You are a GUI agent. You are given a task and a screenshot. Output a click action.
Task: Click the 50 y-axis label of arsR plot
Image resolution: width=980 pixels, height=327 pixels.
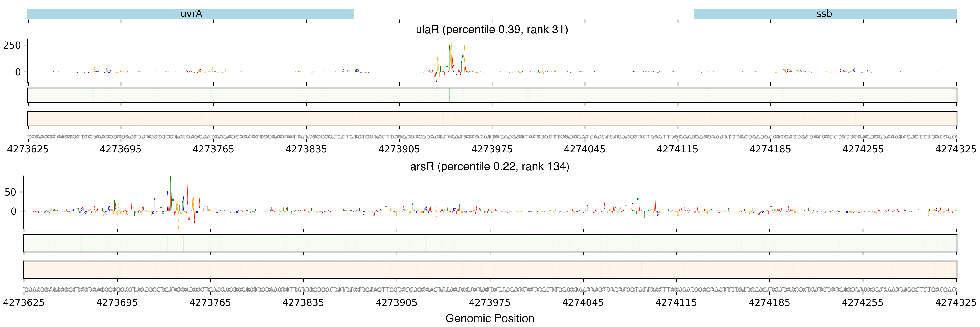(10, 192)
